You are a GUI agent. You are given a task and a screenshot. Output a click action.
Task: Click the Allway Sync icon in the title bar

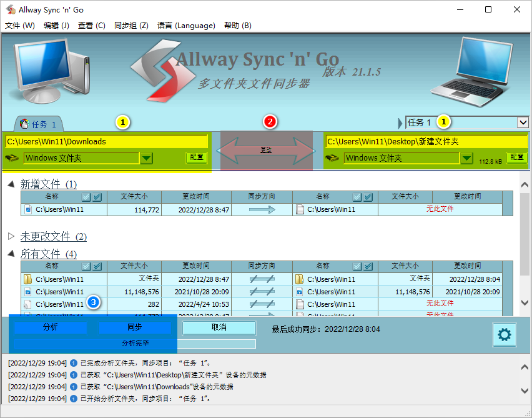pyautogui.click(x=11, y=10)
